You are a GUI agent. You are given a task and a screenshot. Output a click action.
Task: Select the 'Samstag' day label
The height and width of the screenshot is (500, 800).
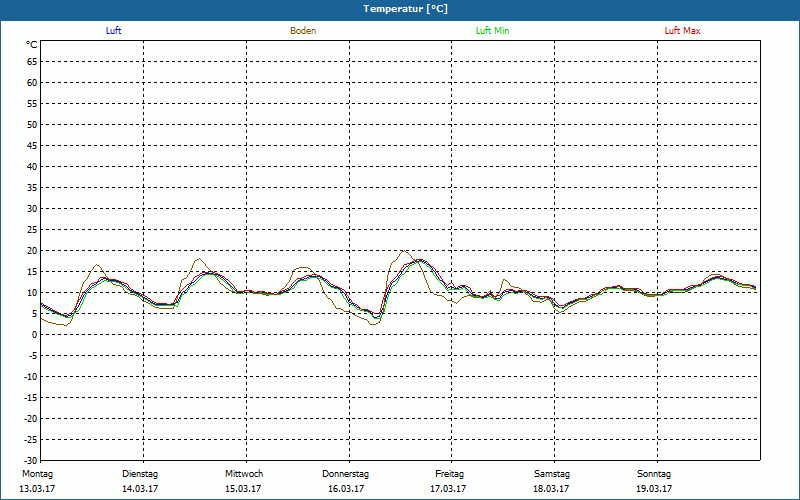pyautogui.click(x=552, y=474)
